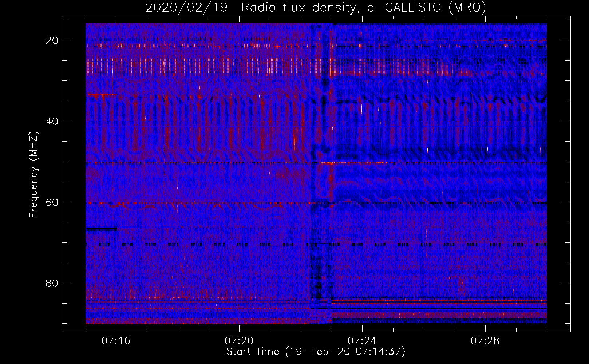Viewport: 589px width, 364px height.
Task: Click the 'Frequency (MHZ)' y-axis label
Action: click(33, 175)
